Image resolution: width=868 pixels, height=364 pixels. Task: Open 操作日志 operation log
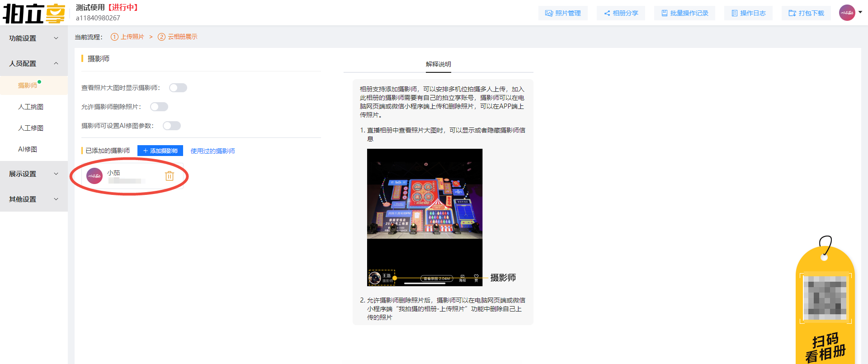(x=748, y=13)
